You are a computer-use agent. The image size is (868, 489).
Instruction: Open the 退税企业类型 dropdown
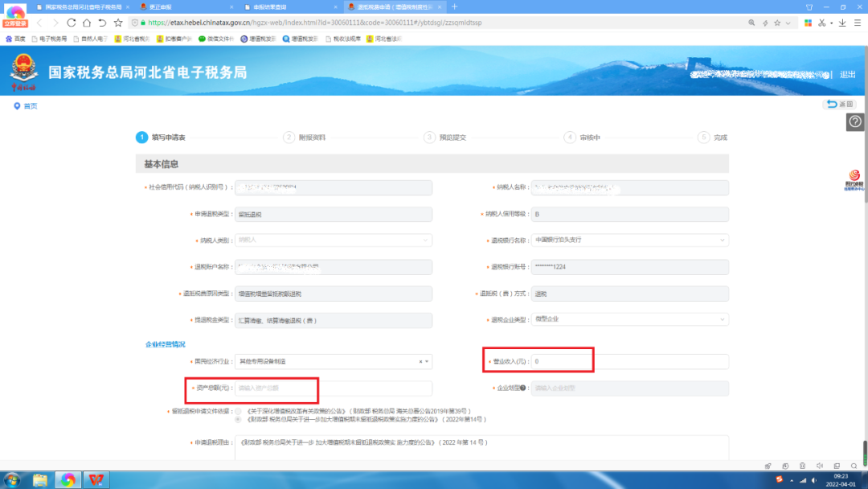coord(629,319)
